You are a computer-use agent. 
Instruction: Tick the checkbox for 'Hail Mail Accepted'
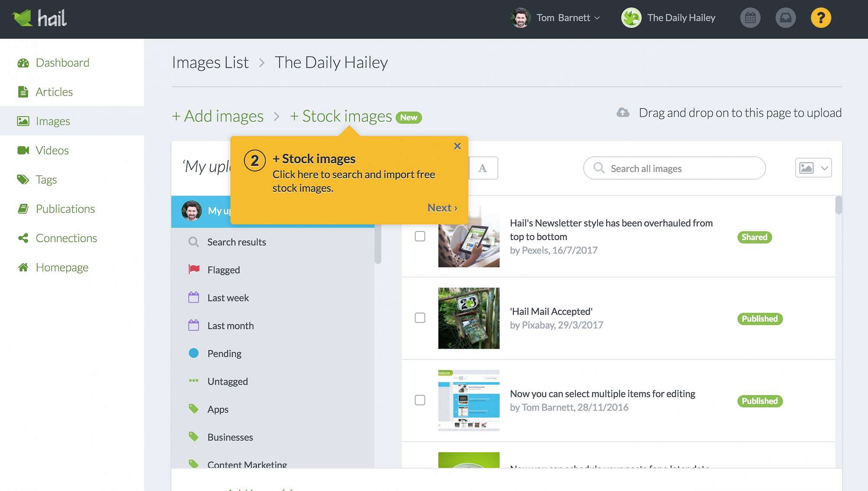click(420, 318)
